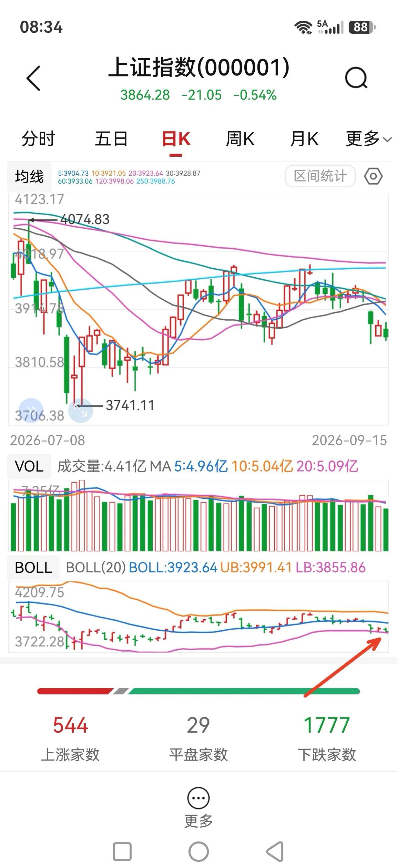397x868 pixels.
Task: Switch to the 分时 tab
Action: 38,139
